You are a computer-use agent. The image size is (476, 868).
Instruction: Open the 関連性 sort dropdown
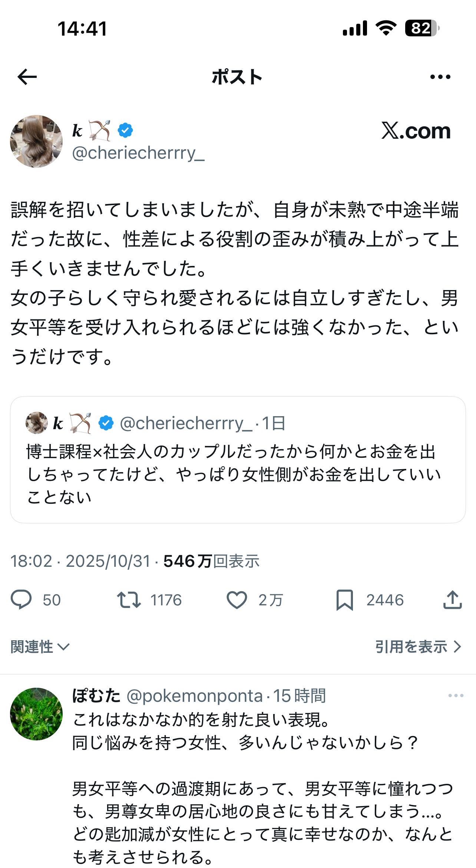coord(40,647)
